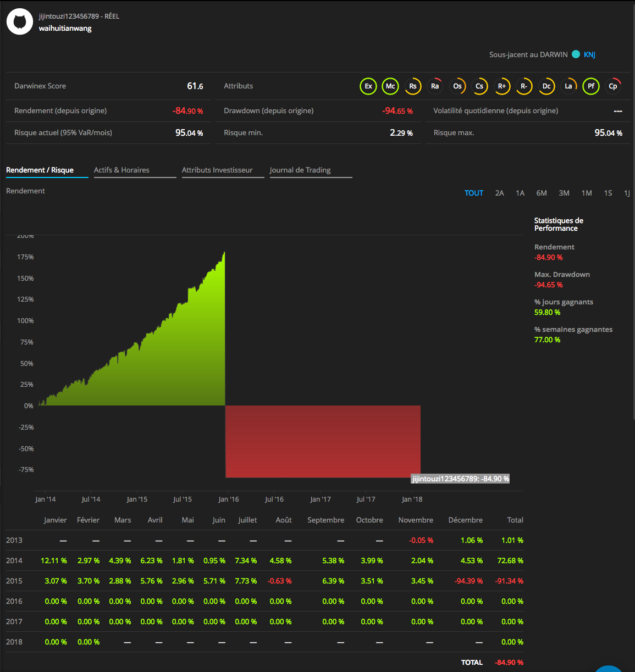The height and width of the screenshot is (672, 635).
Task: Select the 6M time range
Action: [542, 193]
